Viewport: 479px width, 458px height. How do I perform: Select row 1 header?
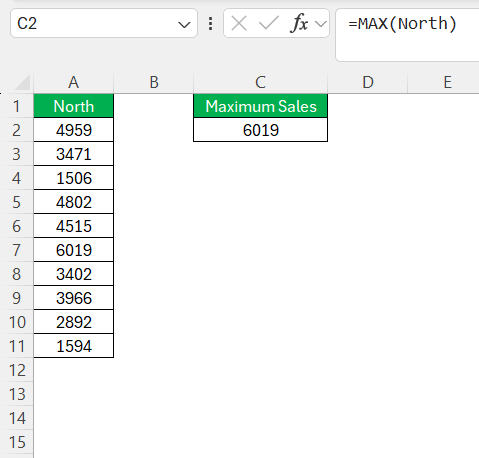click(17, 106)
